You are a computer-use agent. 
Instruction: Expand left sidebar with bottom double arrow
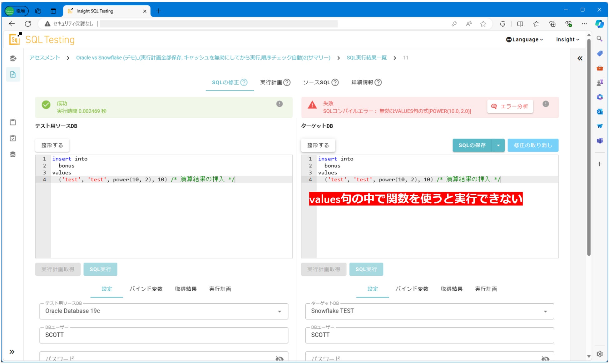pyautogui.click(x=12, y=352)
